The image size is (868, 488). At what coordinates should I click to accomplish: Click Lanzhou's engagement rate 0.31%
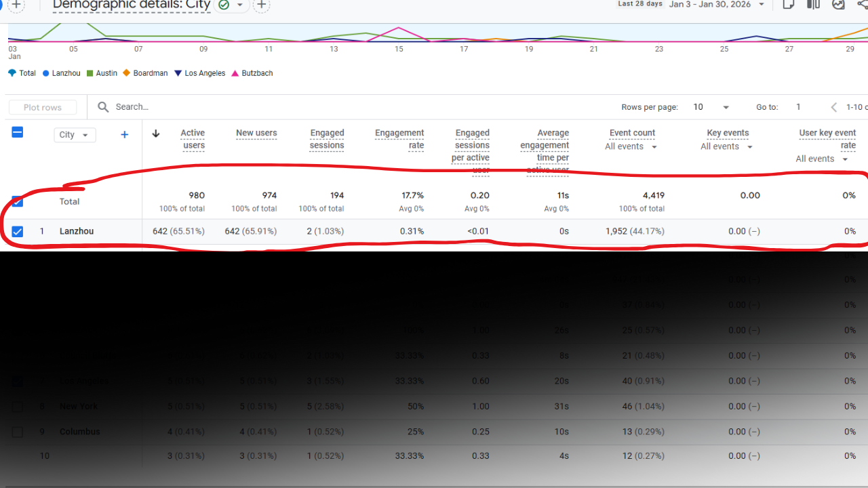coord(412,231)
